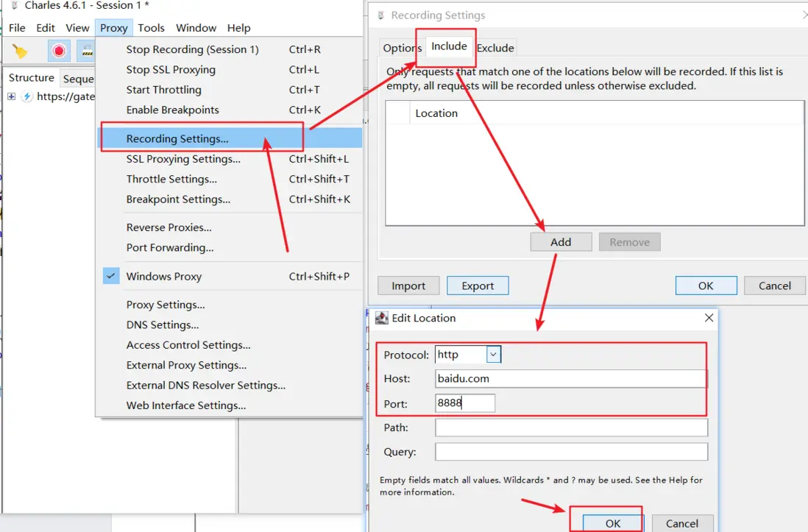Choose Stop Recording (Session 1)
The image size is (808, 532).
pos(230,49)
